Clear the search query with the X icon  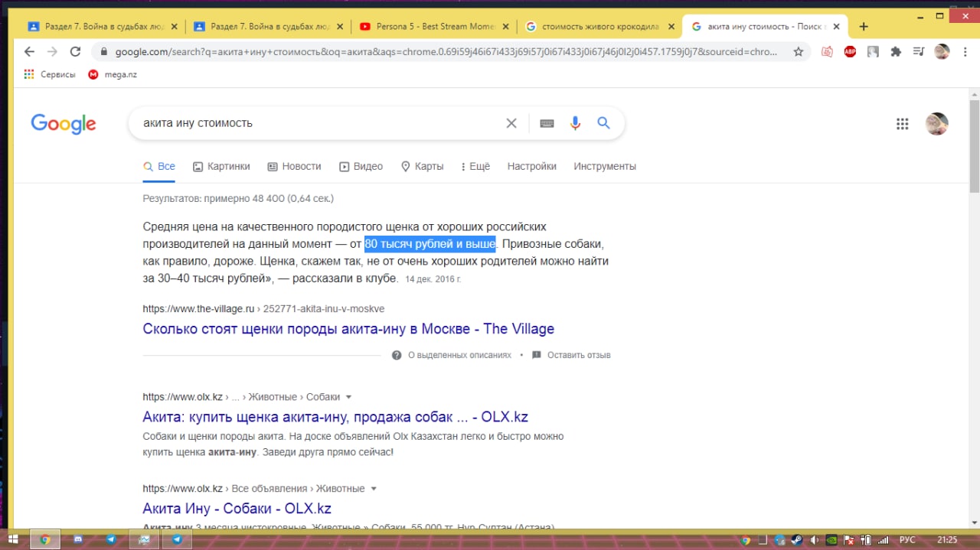click(511, 123)
